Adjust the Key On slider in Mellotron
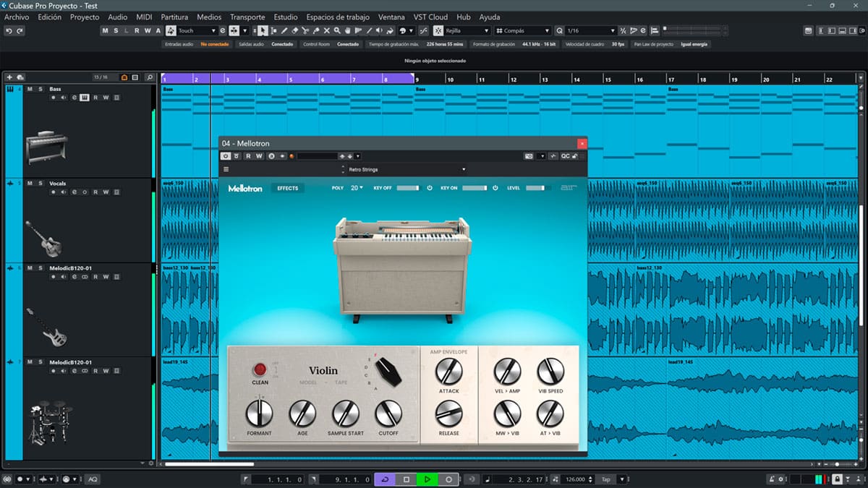The image size is (868, 488). [475, 188]
